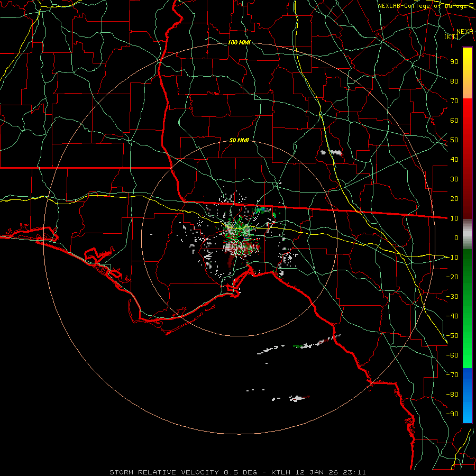Click the 70 value on the velocity scale
476x476 pixels.
pyautogui.click(x=454, y=101)
